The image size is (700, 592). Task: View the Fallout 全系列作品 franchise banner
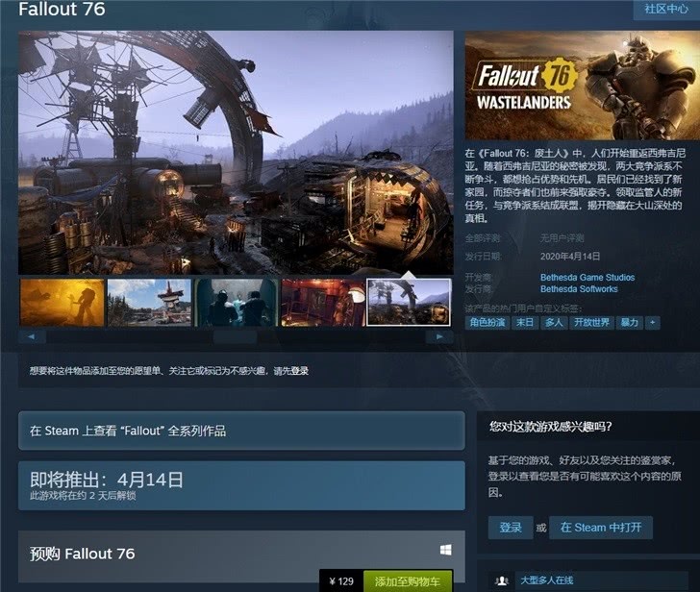pyautogui.click(x=241, y=431)
